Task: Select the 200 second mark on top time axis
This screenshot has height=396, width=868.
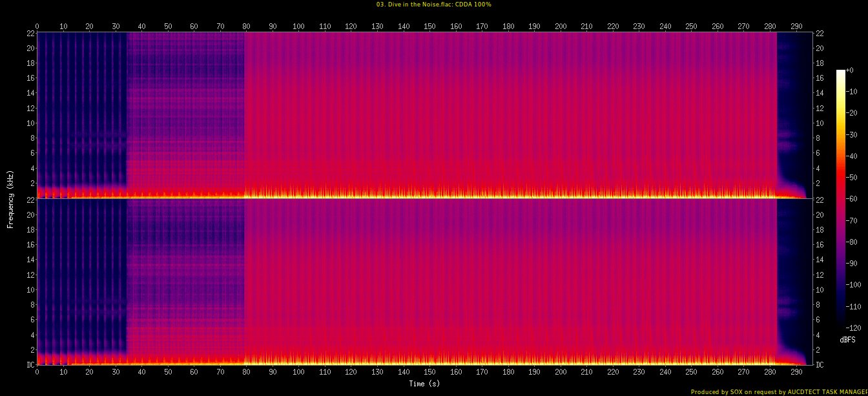Action: 561,26
